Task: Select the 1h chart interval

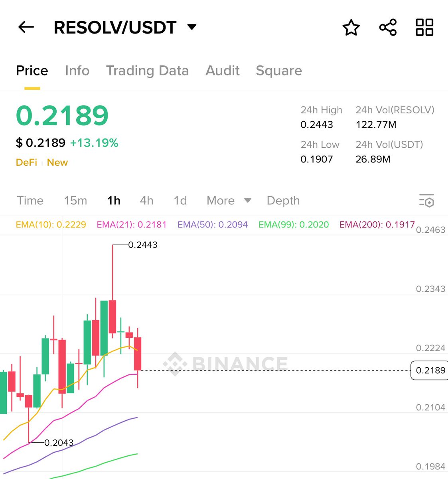Action: pos(114,200)
